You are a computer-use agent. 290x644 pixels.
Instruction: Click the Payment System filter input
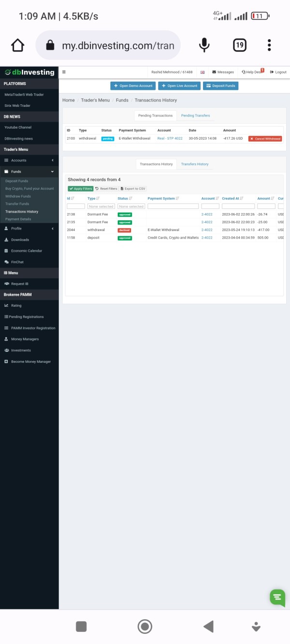click(174, 206)
